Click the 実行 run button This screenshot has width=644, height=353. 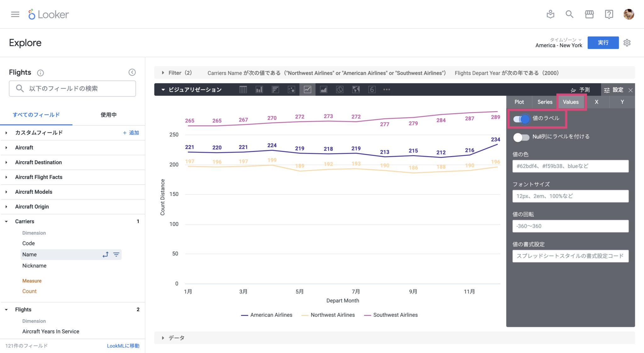(603, 42)
